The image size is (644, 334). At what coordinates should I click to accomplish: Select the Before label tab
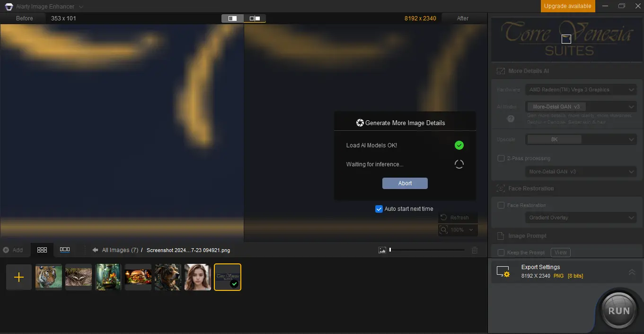(25, 18)
